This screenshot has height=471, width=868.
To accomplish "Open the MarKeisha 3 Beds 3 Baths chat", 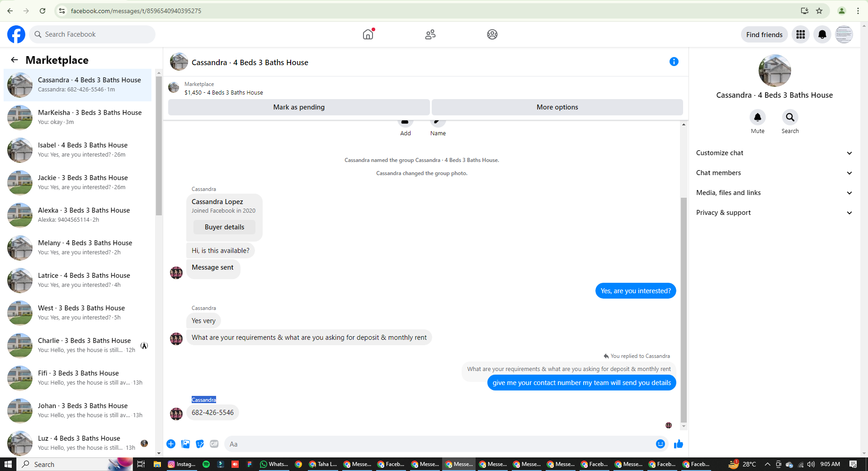I will click(x=78, y=118).
